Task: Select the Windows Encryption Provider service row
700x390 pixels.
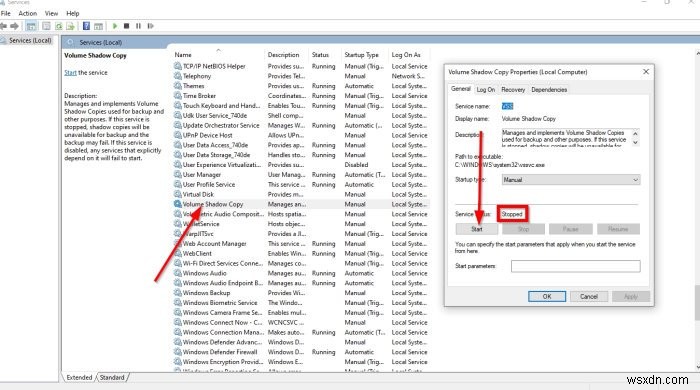Action: click(x=301, y=362)
